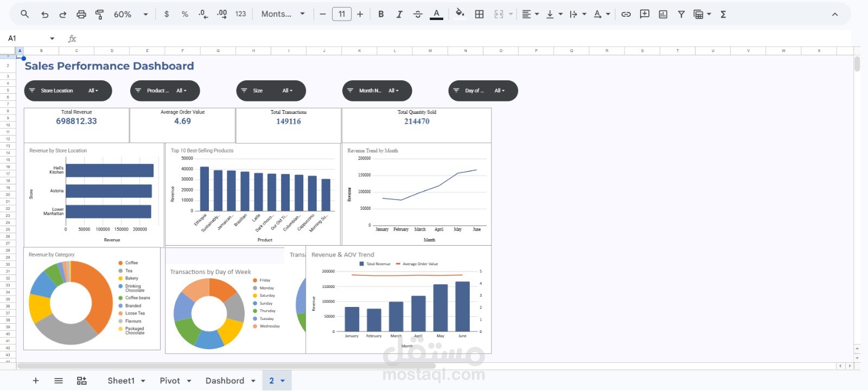This screenshot has height=391, width=868.
Task: Open the functions sigma menu
Action: tap(723, 14)
